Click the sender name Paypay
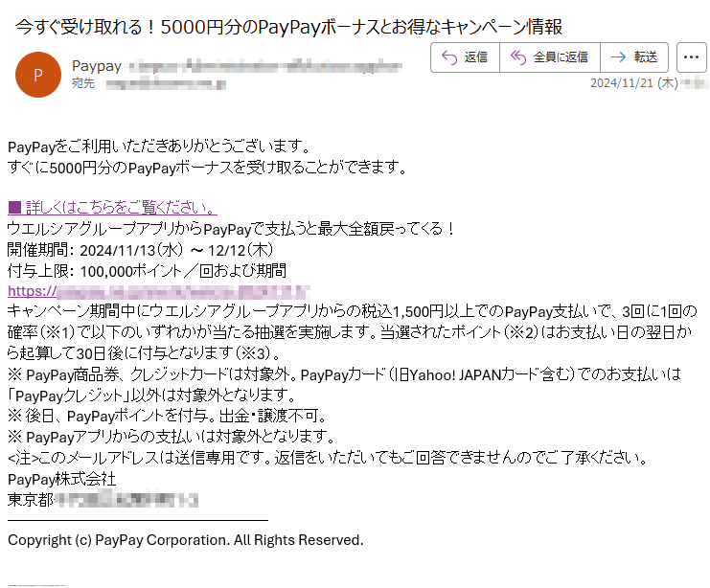 pos(97,66)
